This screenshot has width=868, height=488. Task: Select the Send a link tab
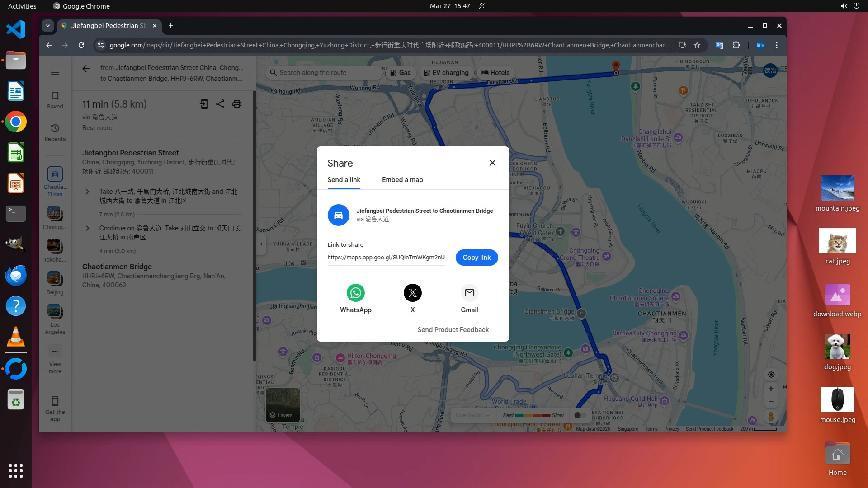[344, 180]
